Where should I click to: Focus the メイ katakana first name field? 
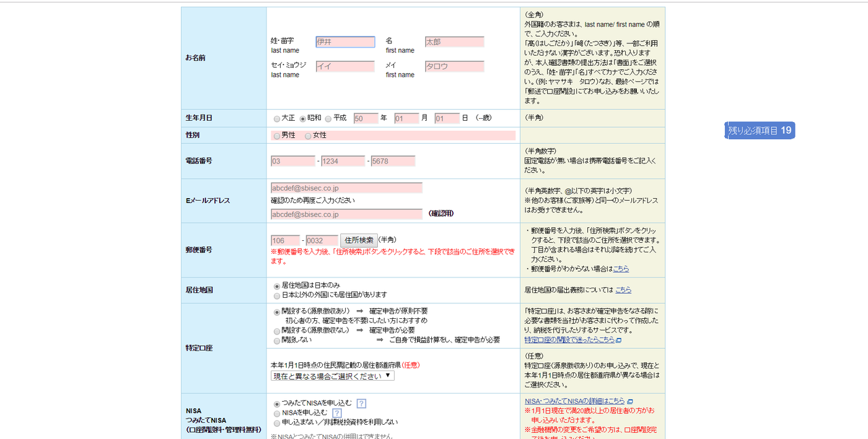454,66
